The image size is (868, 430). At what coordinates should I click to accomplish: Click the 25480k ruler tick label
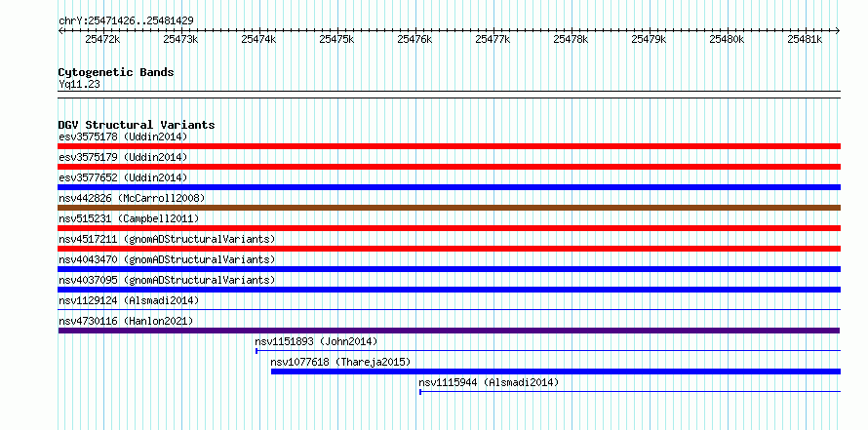pos(728,39)
